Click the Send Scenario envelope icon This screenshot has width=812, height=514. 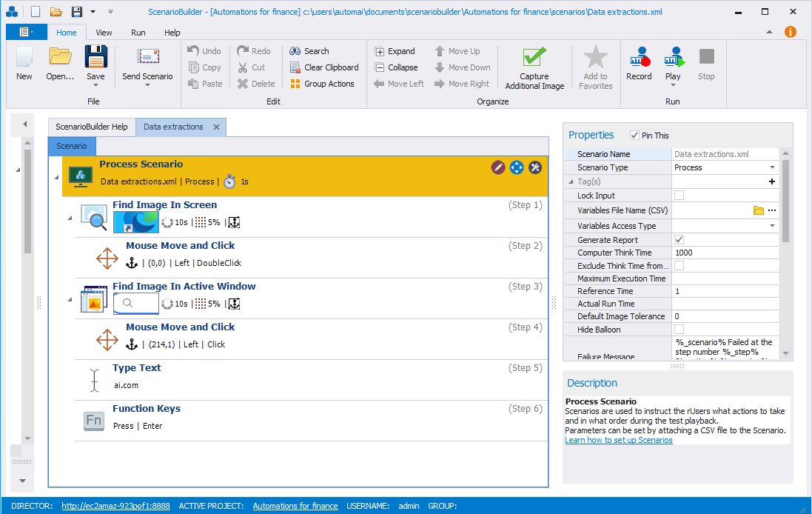(x=147, y=56)
